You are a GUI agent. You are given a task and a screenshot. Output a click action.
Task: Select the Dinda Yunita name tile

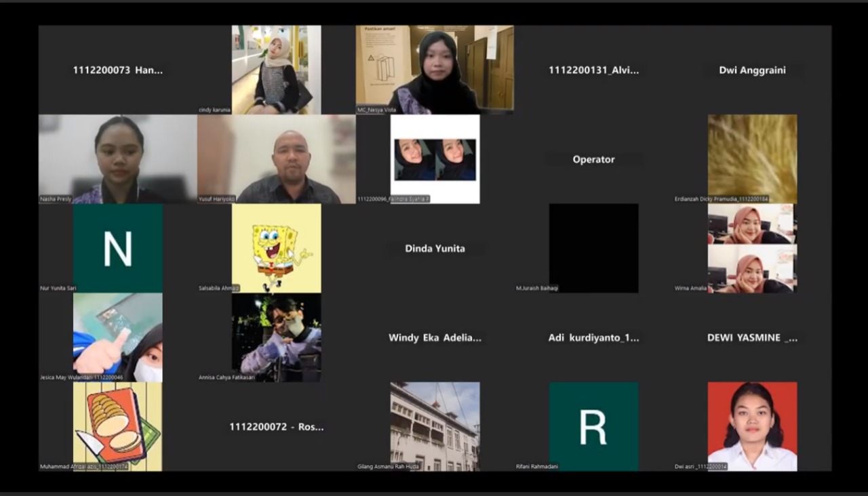point(435,248)
